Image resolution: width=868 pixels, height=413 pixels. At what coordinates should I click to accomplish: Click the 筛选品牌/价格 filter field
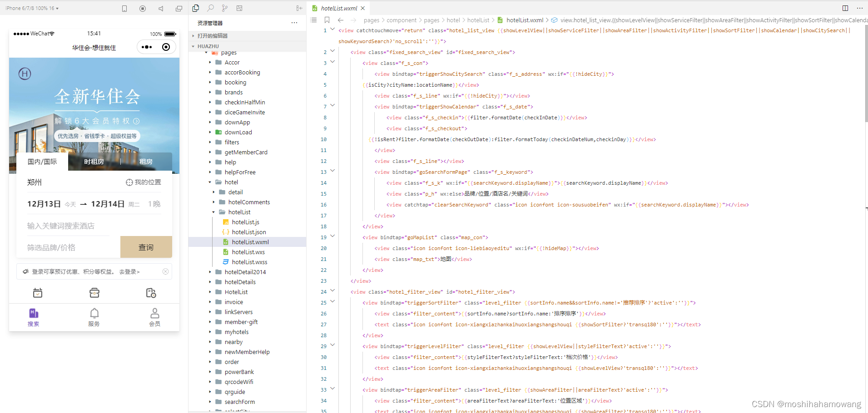pos(68,248)
